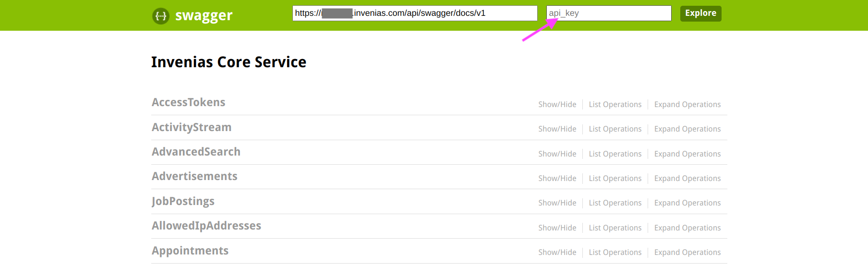Show/Hide the JobPostings section
This screenshot has height=266, width=868.
pos(557,203)
